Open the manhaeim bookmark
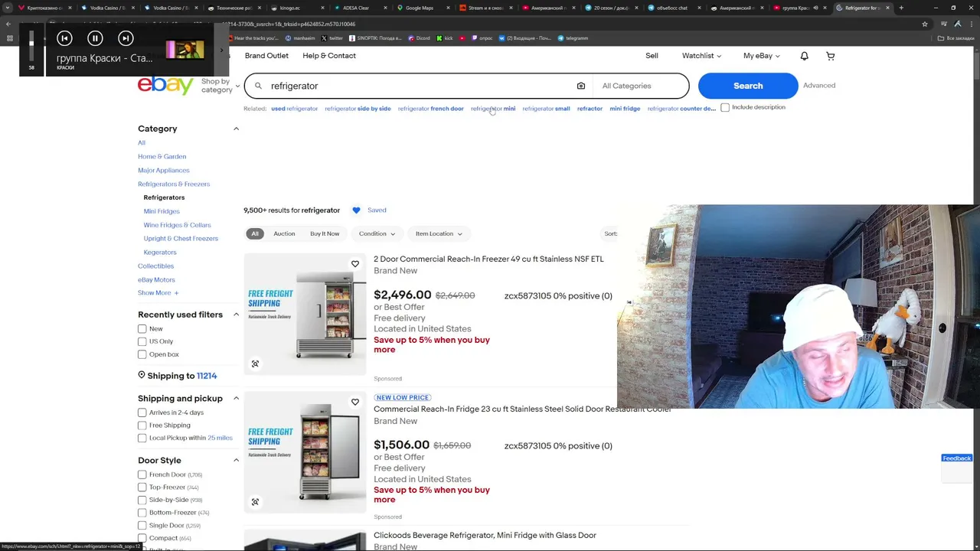Viewport: 980px width, 551px height. [x=299, y=38]
